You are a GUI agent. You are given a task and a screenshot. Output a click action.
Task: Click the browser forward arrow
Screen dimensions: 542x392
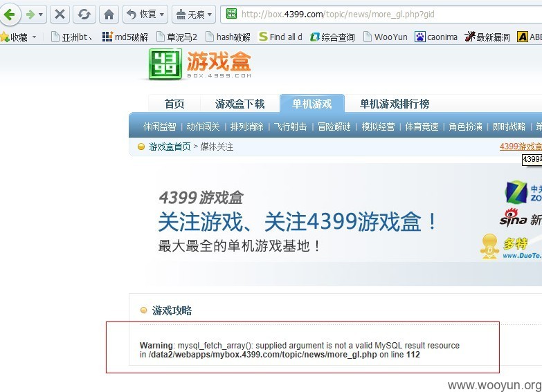(30, 15)
